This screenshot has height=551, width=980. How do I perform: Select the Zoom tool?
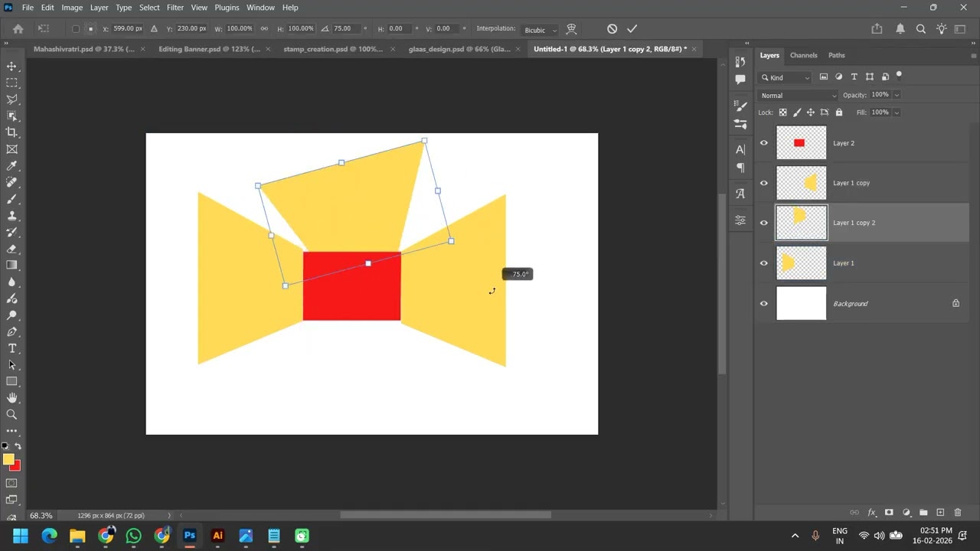point(11,414)
